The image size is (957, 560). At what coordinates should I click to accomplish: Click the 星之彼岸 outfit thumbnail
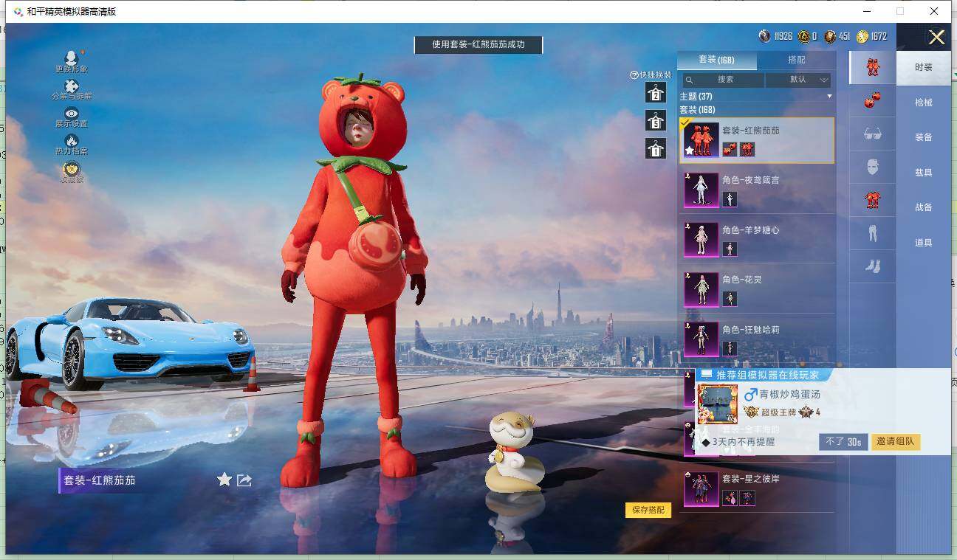click(701, 489)
